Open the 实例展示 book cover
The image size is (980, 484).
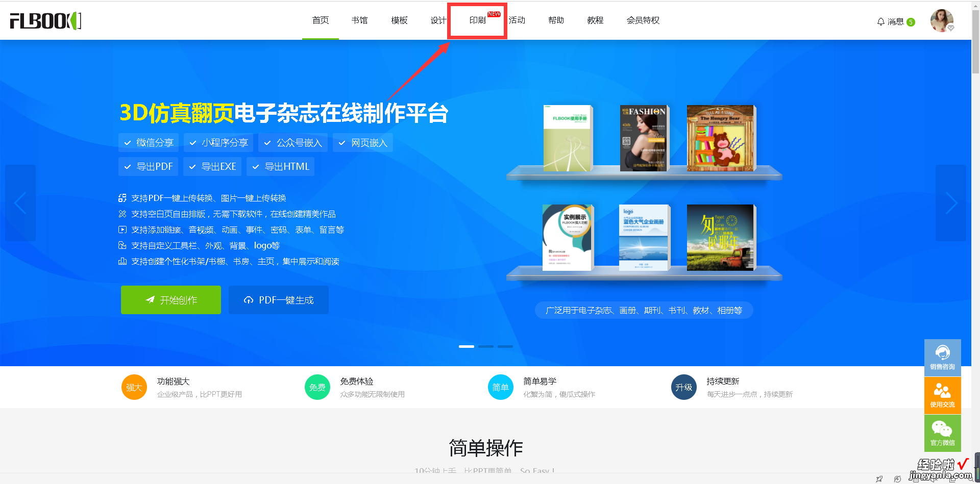click(568, 238)
